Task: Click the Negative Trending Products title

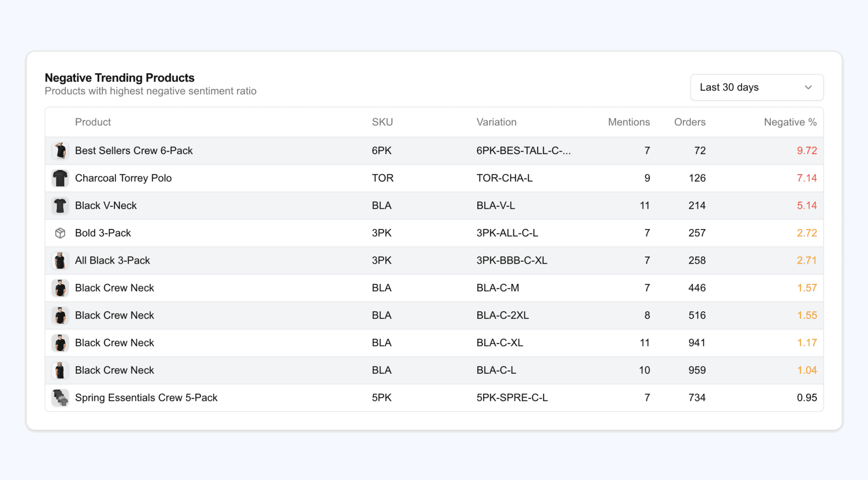Action: point(120,77)
